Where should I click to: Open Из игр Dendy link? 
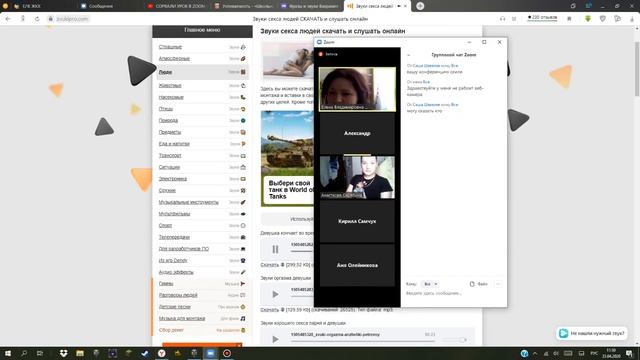173,260
